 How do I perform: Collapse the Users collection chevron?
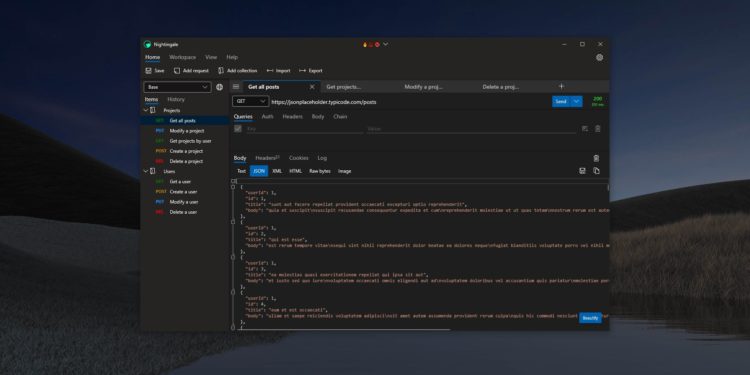[x=146, y=171]
